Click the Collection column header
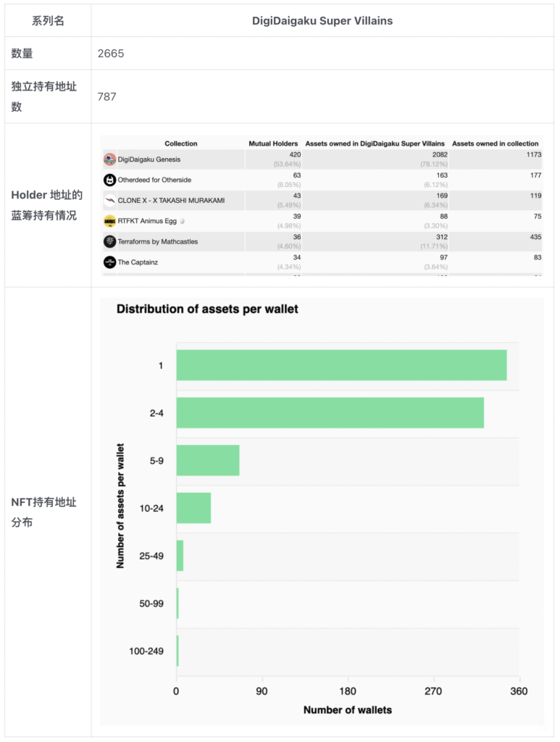This screenshot has height=742, width=560. click(180, 143)
